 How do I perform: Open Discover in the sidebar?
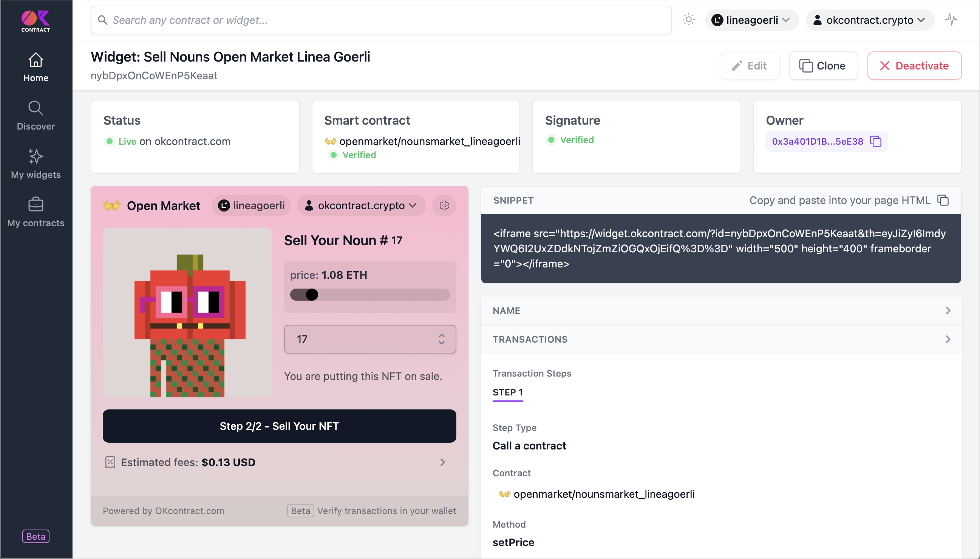(x=36, y=116)
